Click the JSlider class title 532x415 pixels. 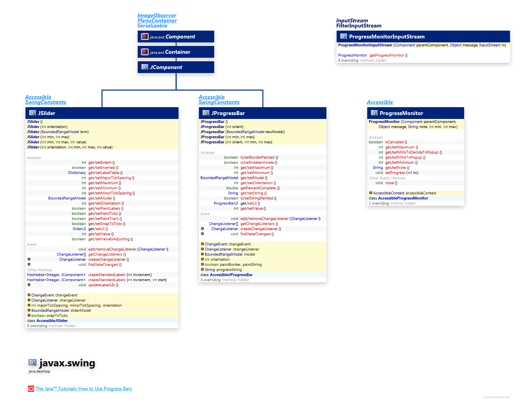click(x=47, y=113)
